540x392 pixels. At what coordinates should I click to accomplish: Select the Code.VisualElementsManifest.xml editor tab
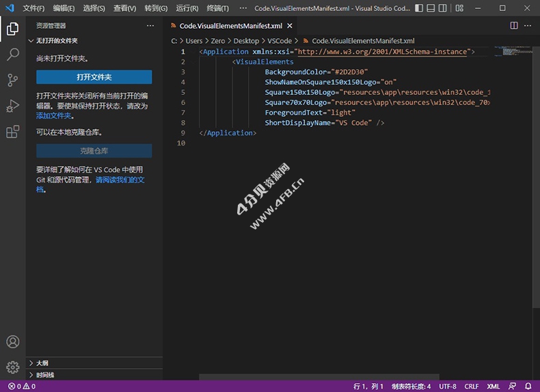point(230,26)
